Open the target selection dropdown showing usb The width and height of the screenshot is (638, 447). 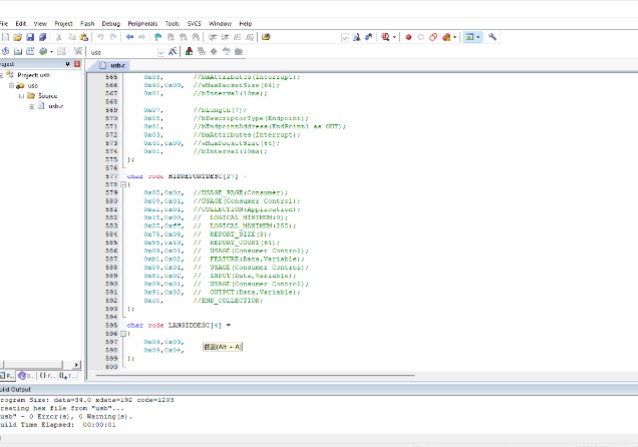pos(161,52)
